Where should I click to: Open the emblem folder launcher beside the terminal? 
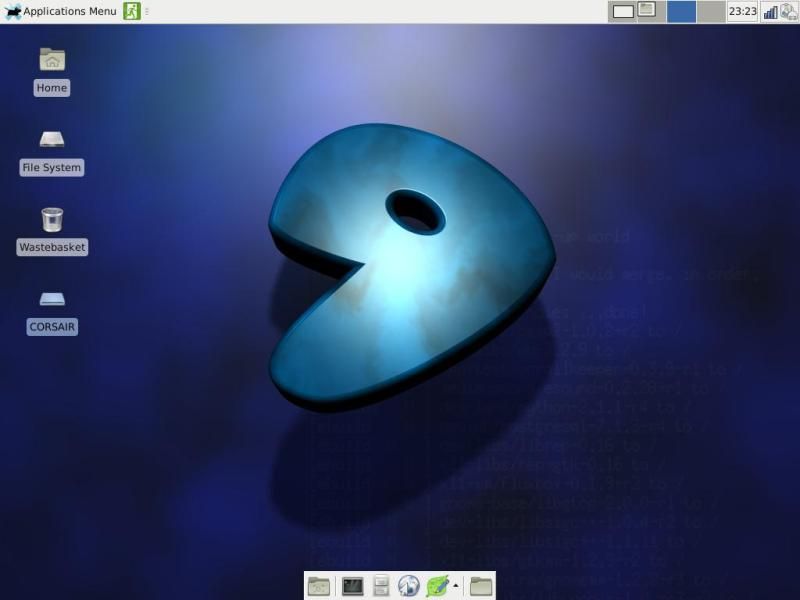point(319,586)
